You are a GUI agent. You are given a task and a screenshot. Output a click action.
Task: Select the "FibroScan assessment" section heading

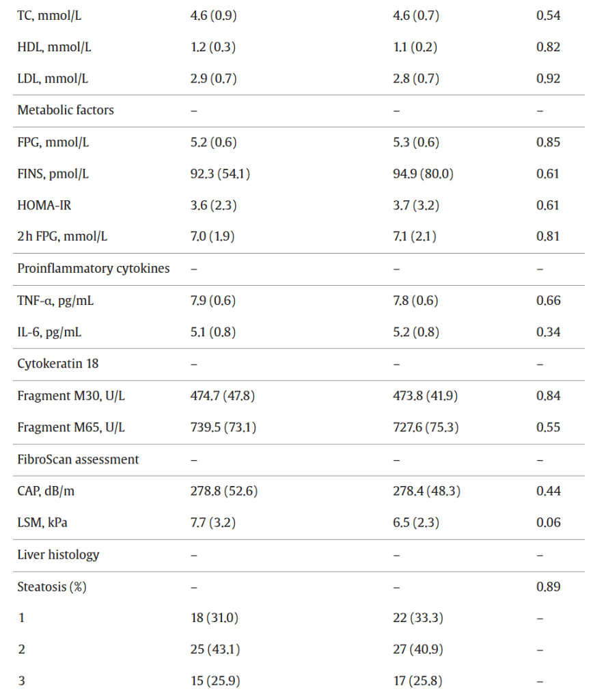78,459
